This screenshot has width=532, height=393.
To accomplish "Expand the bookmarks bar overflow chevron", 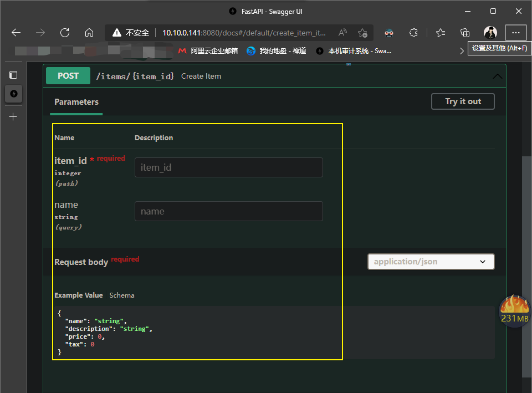I will [x=462, y=51].
